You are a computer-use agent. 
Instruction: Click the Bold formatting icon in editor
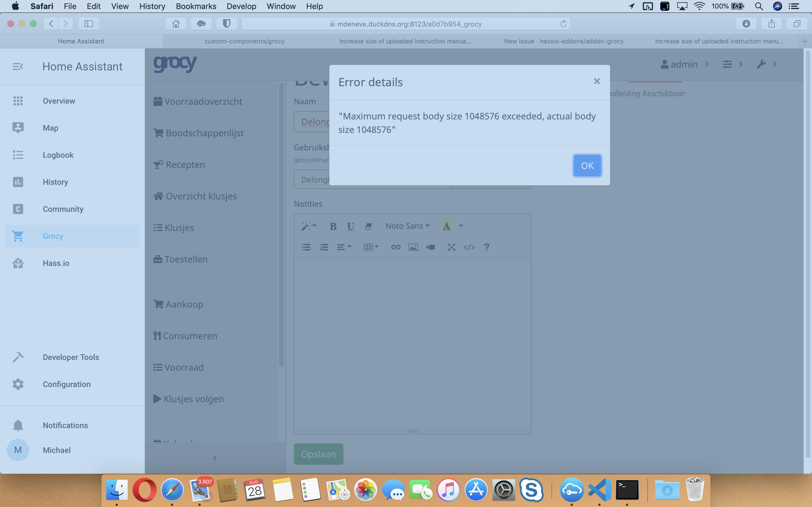pyautogui.click(x=333, y=226)
